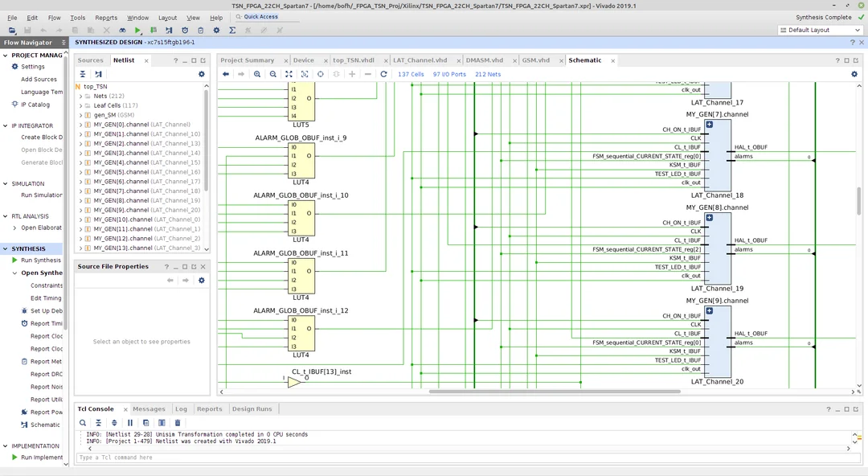The image size is (868, 476).
Task: Click the Open Project folder icon in main toolbar
Action: 11,30
